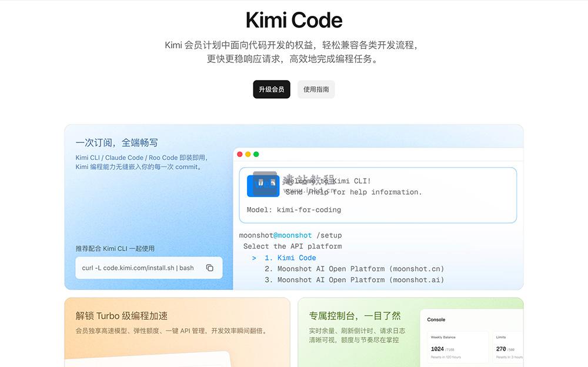Click the 使用指南 button
This screenshot has height=367, width=588.
click(x=316, y=89)
